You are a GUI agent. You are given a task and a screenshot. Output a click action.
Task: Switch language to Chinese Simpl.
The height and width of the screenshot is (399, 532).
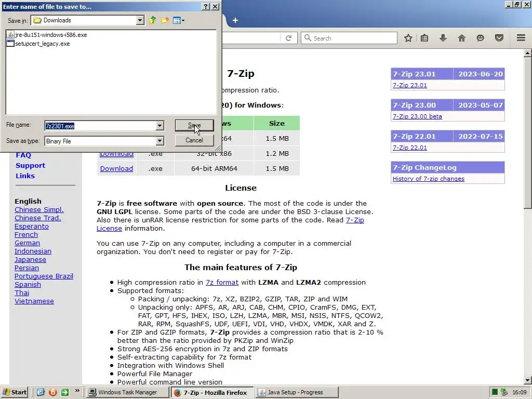coord(39,210)
